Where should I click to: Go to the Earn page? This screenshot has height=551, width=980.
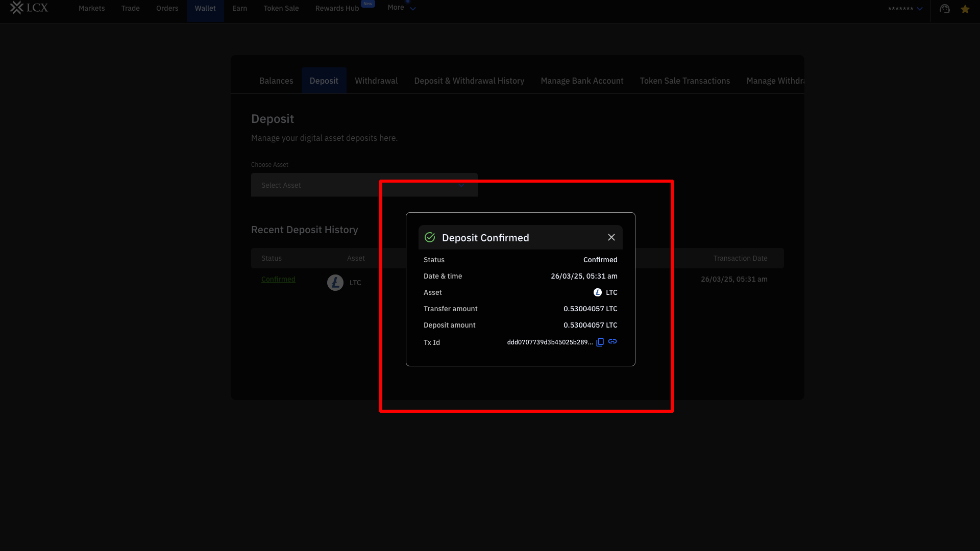tap(239, 8)
